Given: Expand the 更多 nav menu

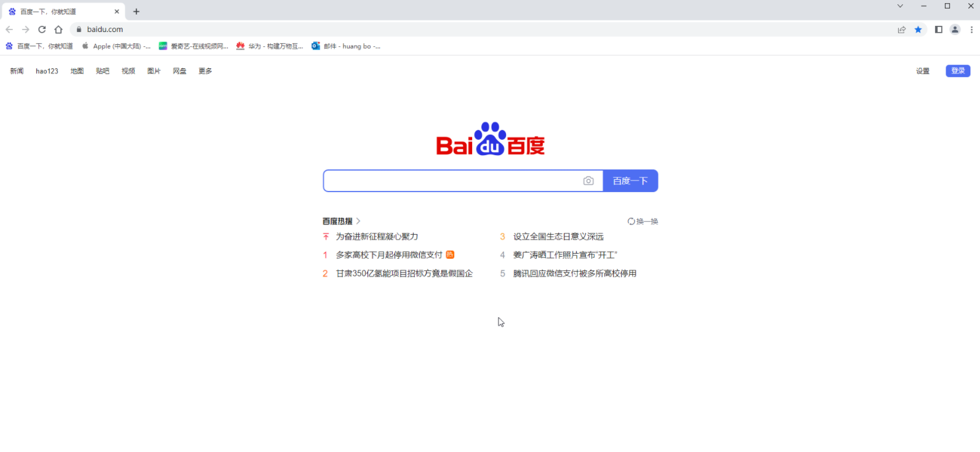Looking at the screenshot, I should [x=205, y=71].
